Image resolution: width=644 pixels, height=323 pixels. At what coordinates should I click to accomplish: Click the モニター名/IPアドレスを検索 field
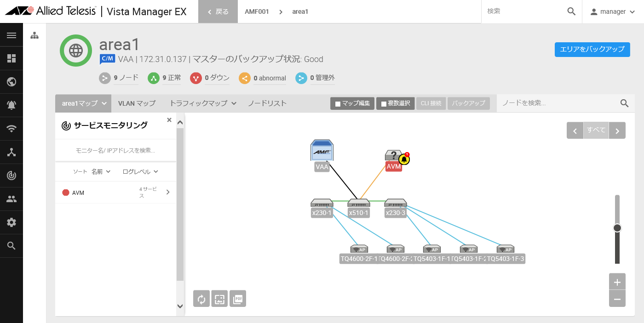(x=115, y=150)
